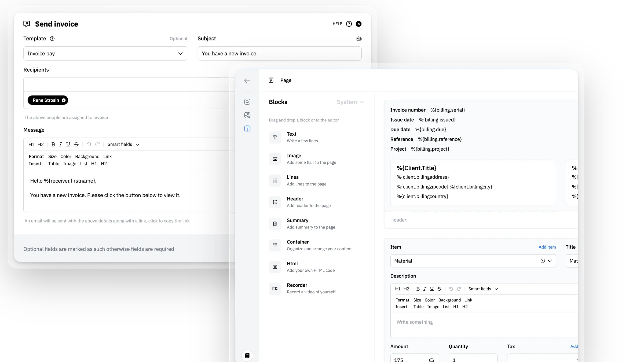Click Background in Description Format row

coord(449,300)
